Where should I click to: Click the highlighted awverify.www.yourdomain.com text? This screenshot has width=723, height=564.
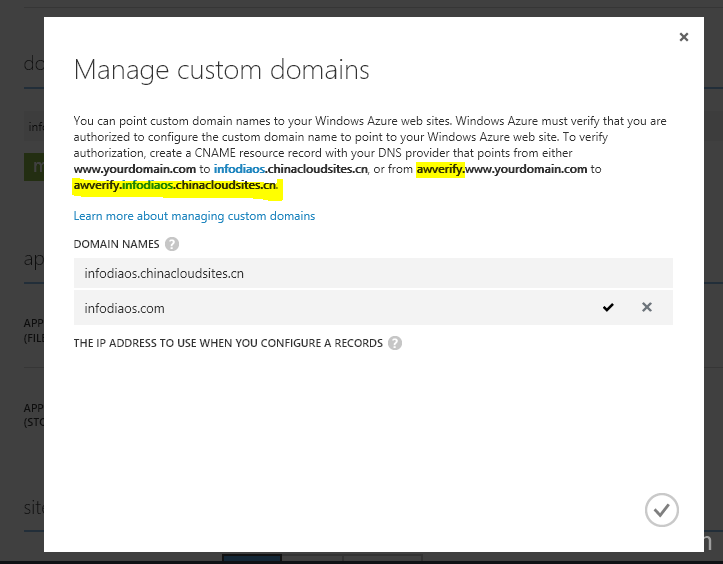click(x=502, y=169)
